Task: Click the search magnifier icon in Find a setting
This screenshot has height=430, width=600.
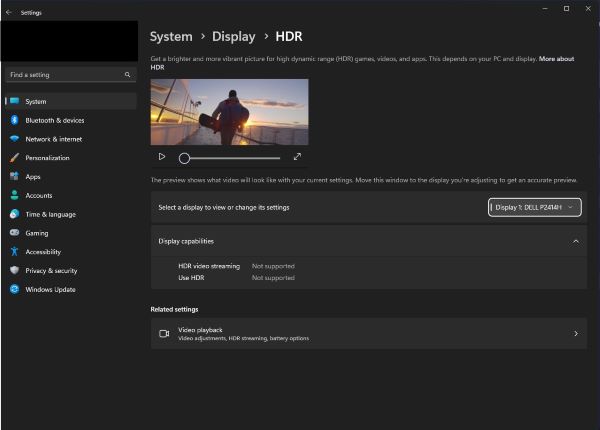Action: click(x=127, y=75)
